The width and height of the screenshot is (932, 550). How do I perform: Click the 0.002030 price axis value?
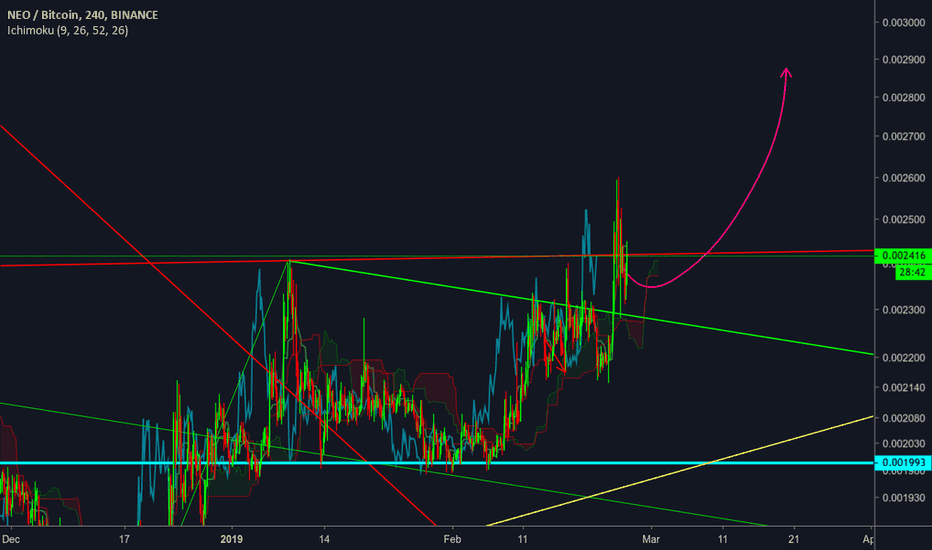[903, 444]
